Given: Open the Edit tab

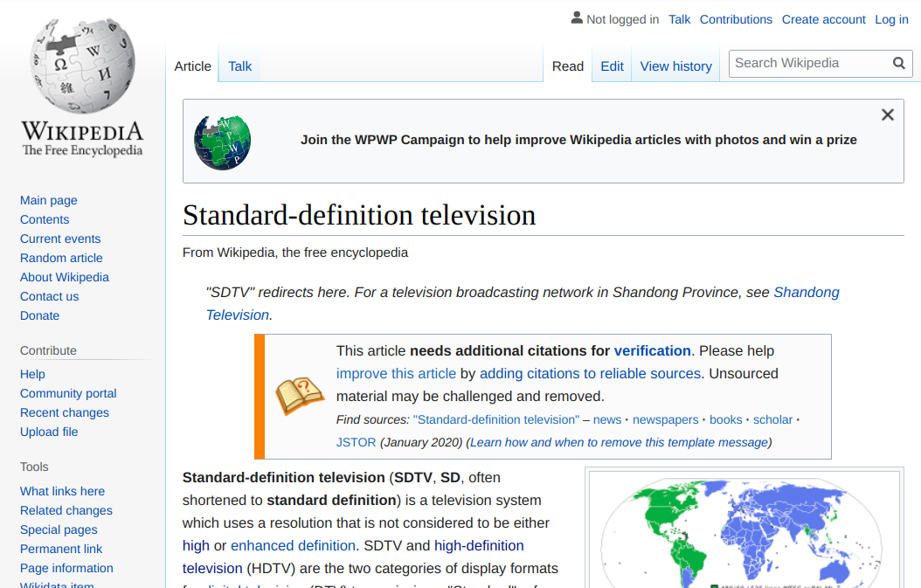Looking at the screenshot, I should pos(612,66).
